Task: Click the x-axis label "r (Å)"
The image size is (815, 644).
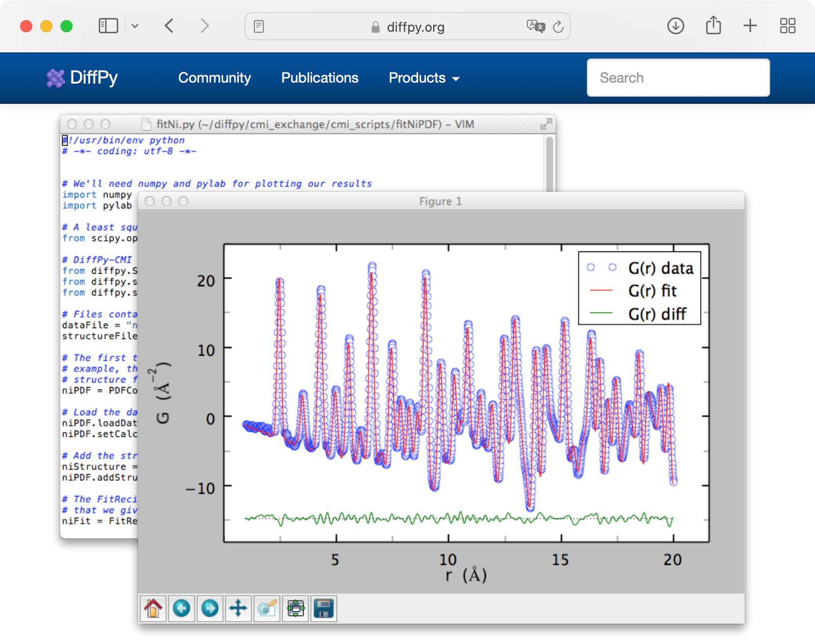Action: point(466,576)
